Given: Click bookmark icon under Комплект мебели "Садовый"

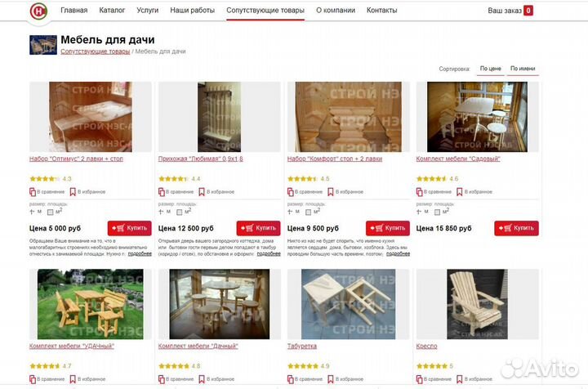Looking at the screenshot, I should click(x=459, y=192).
